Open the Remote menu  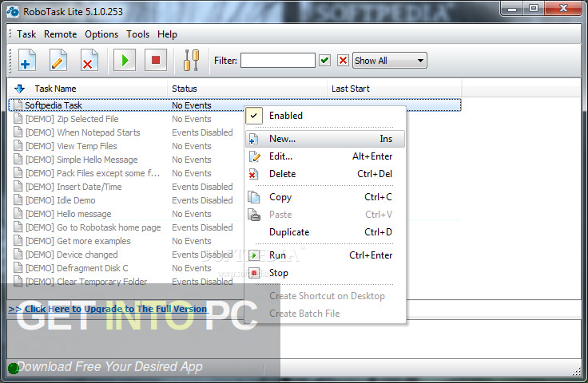pos(60,34)
